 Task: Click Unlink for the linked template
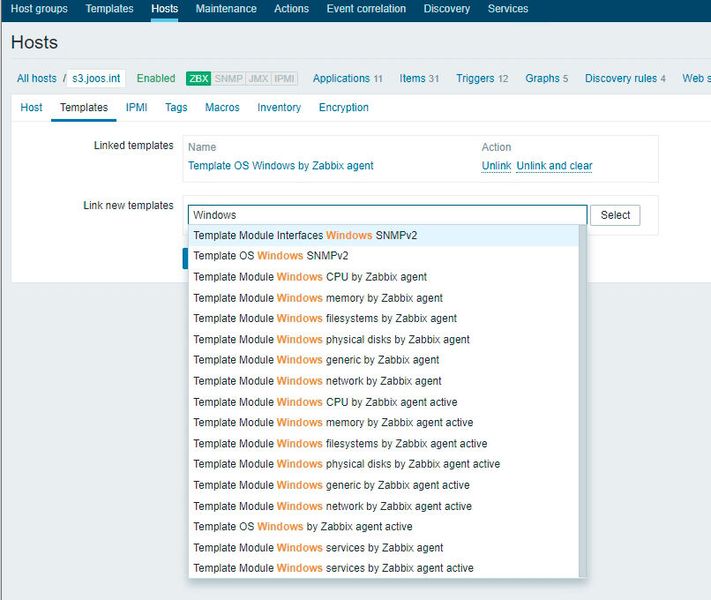[496, 166]
